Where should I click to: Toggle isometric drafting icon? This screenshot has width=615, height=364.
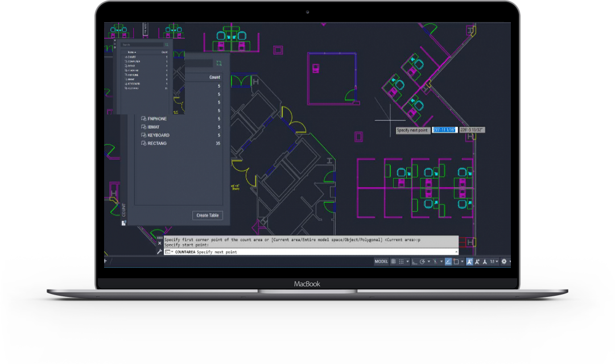pyautogui.click(x=435, y=262)
